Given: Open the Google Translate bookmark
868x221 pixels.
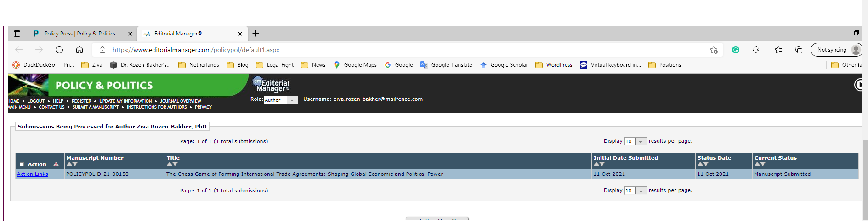Looking at the screenshot, I should pos(446,65).
